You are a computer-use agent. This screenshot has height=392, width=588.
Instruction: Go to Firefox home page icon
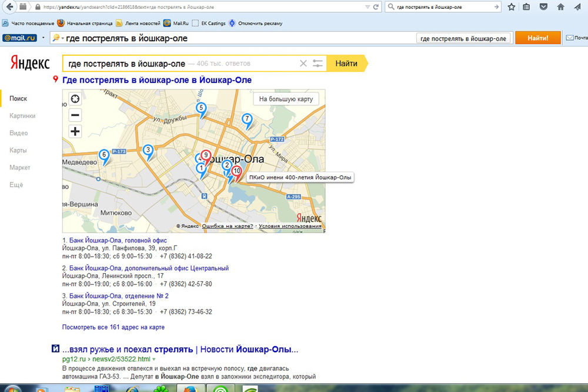tap(560, 6)
